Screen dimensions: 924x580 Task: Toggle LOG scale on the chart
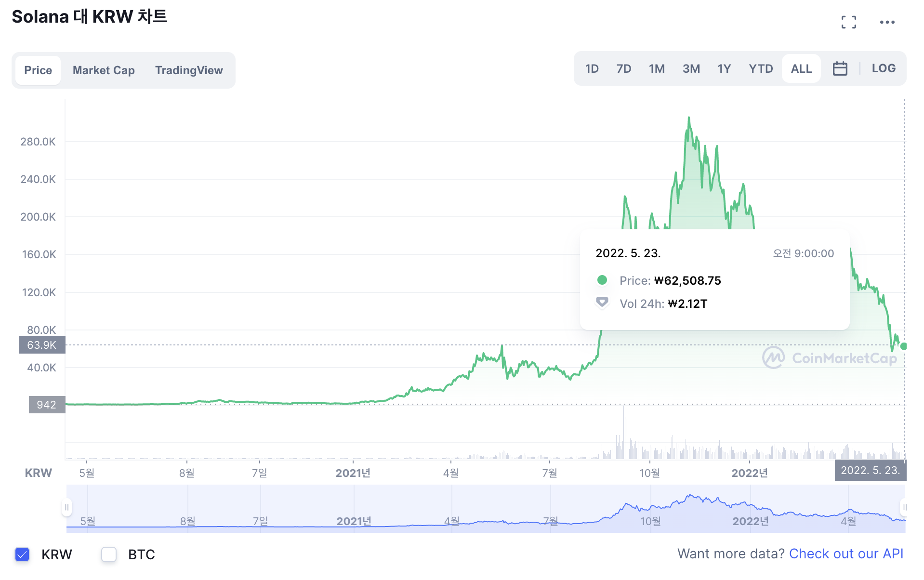(x=884, y=68)
